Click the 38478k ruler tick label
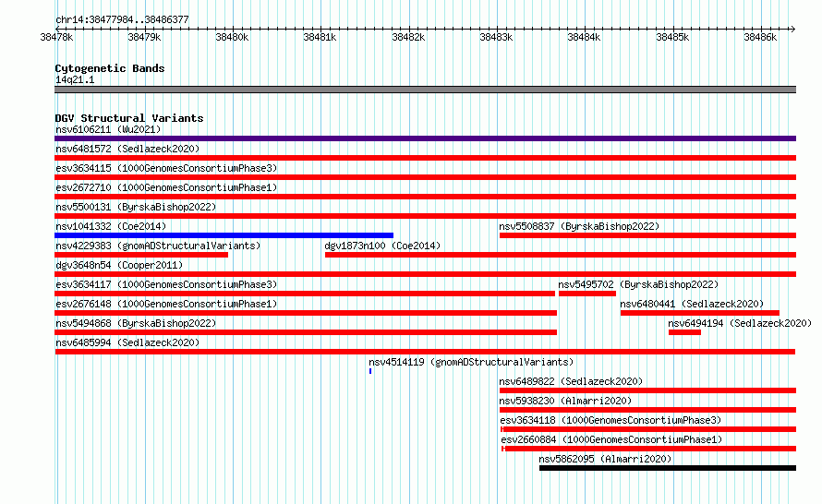Screen dimensions: 822x504 click(56, 37)
